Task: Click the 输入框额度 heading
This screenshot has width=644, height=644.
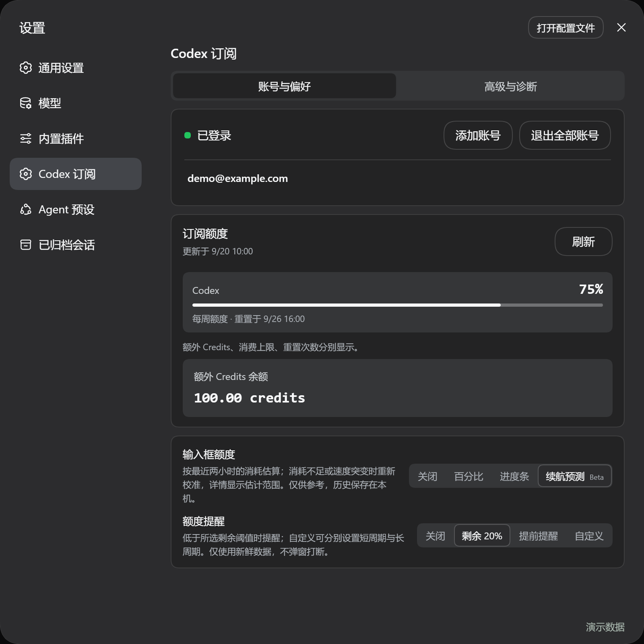Action: (208, 454)
